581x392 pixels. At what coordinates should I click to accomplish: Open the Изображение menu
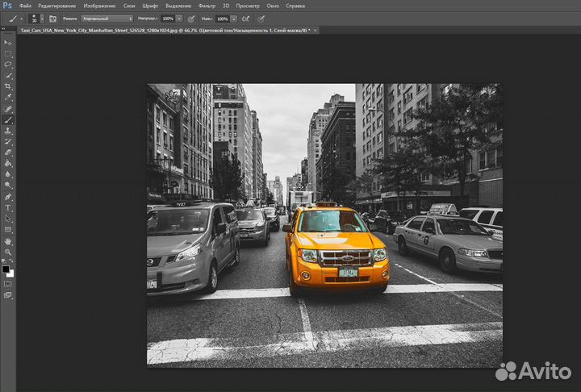coord(99,6)
